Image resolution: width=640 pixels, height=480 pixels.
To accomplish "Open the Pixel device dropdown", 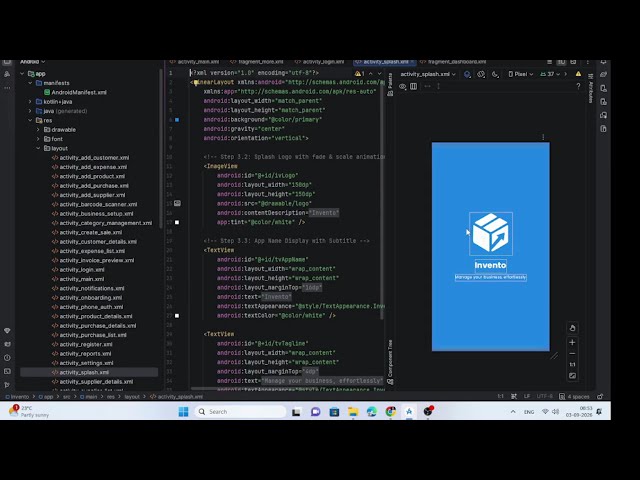I will pos(521,74).
